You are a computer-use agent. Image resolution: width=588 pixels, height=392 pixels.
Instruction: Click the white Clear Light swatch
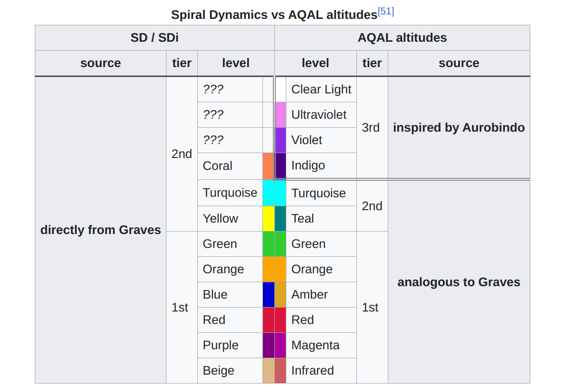click(x=280, y=89)
